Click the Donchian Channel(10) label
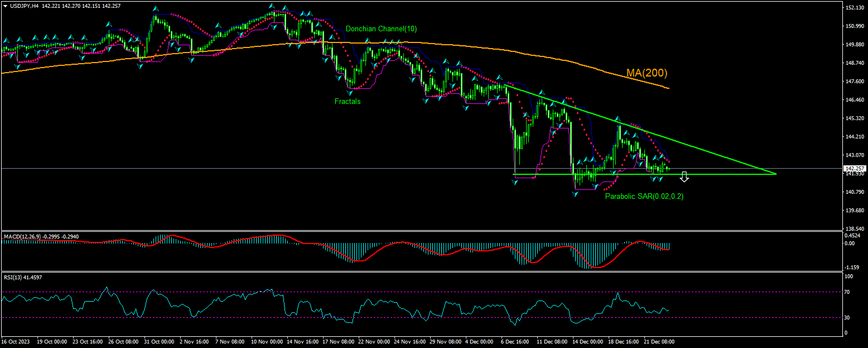Viewport: 868px width, 348px height. 380,28
